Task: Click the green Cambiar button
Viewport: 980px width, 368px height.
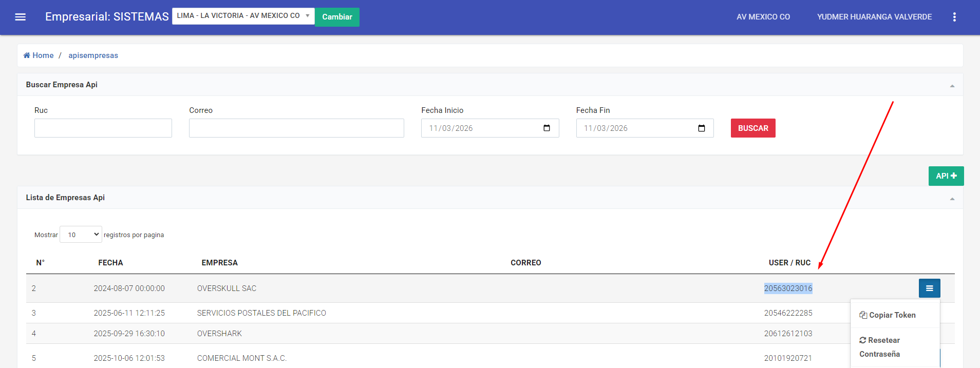Action: (337, 17)
